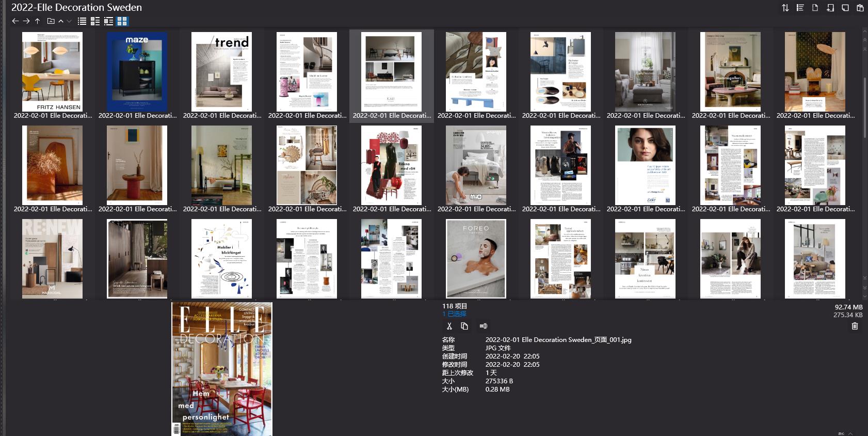Click the 名称 label
Viewport: 868px width, 436px height.
448,339
